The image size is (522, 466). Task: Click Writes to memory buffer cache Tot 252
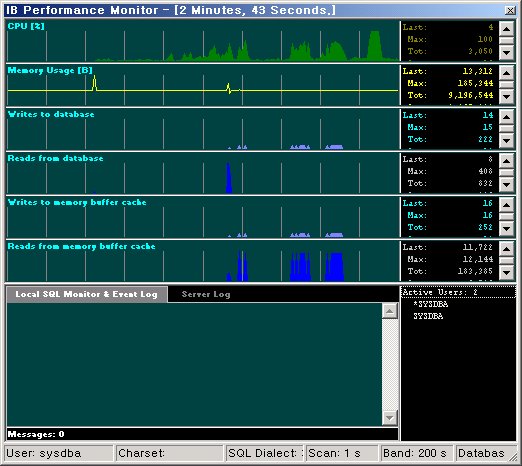pyautogui.click(x=485, y=227)
